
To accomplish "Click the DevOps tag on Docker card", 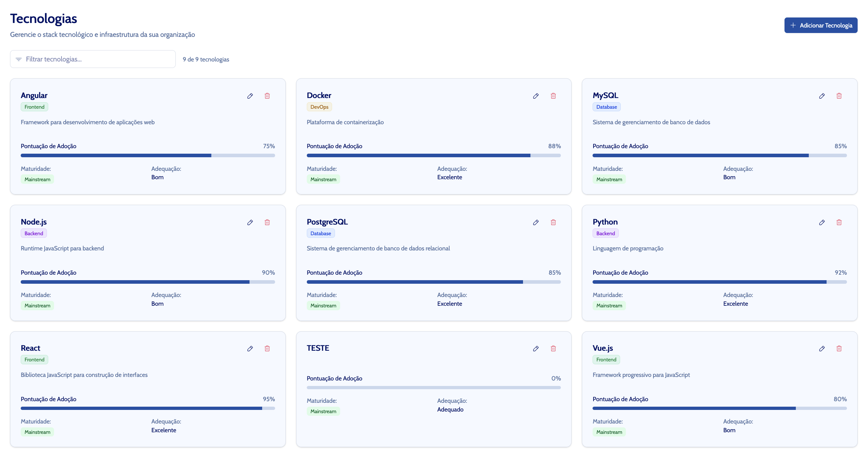I will coord(319,107).
